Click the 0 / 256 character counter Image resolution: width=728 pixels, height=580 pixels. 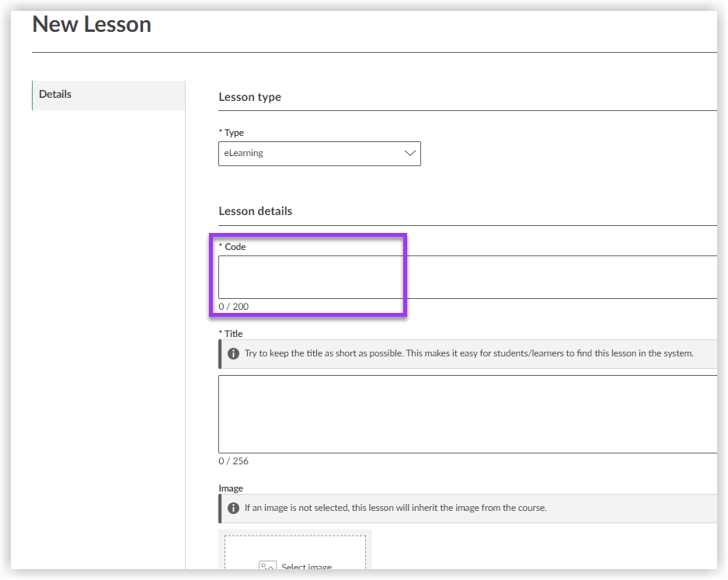point(233,460)
